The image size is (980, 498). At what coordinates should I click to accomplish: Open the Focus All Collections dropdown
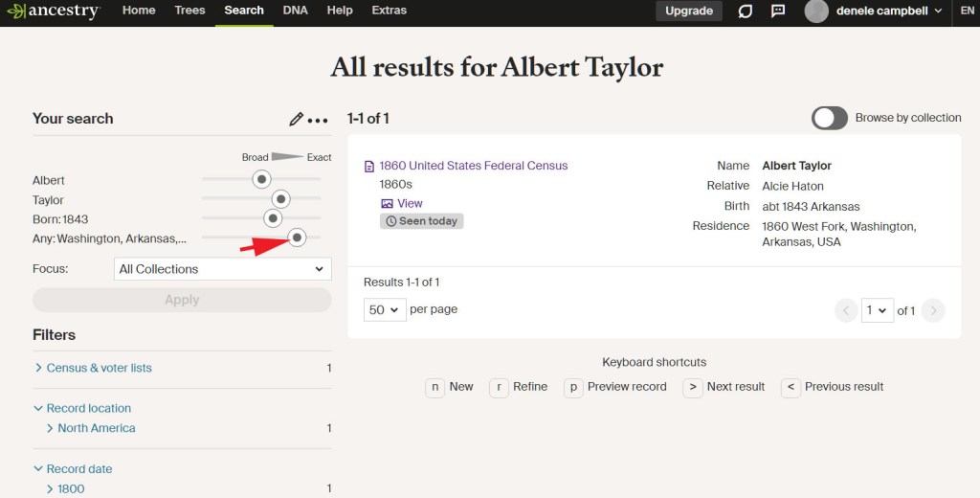[222, 269]
